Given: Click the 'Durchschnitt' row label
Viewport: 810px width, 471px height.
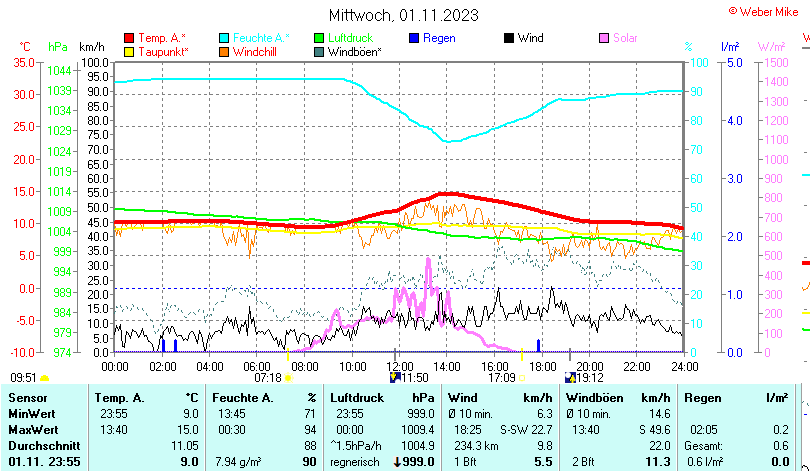Looking at the screenshot, I should (x=44, y=446).
